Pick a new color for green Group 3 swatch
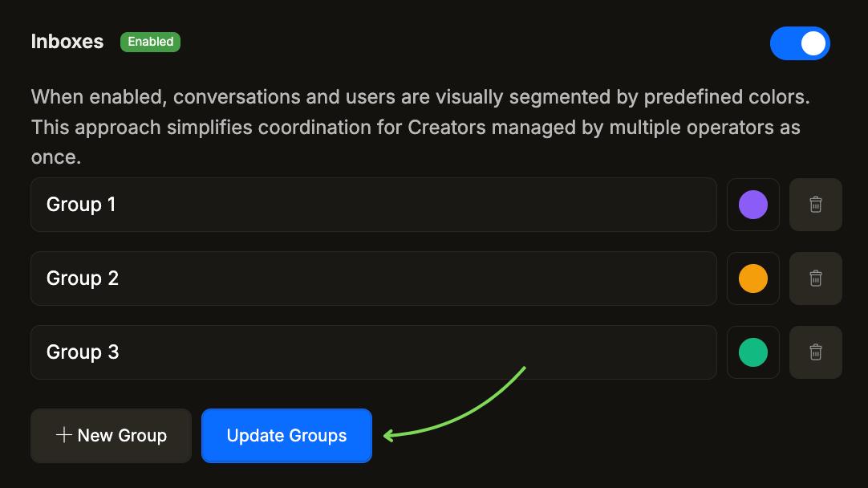The image size is (868, 488). 752,352
